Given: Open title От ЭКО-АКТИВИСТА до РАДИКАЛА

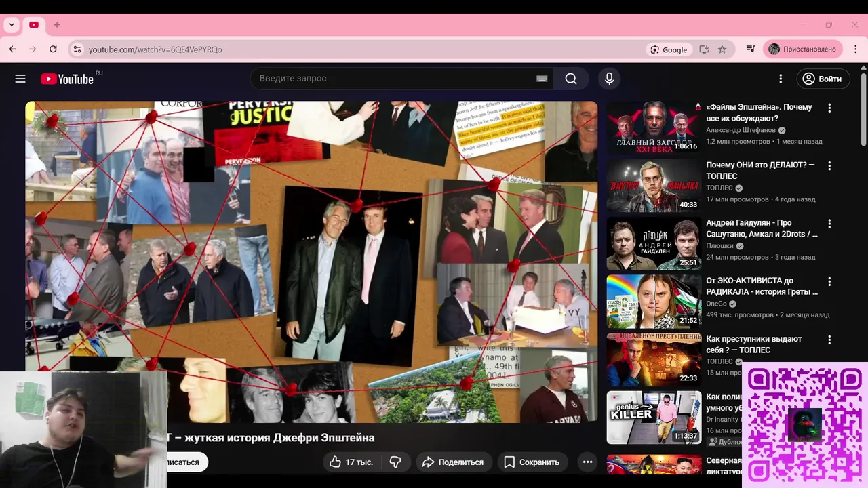Looking at the screenshot, I should pyautogui.click(x=762, y=286).
